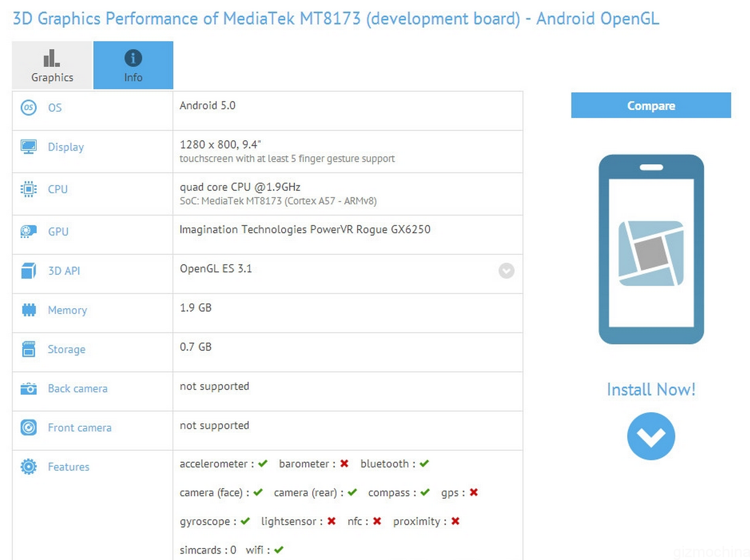
Task: Click the GPU label
Action: tap(58, 232)
